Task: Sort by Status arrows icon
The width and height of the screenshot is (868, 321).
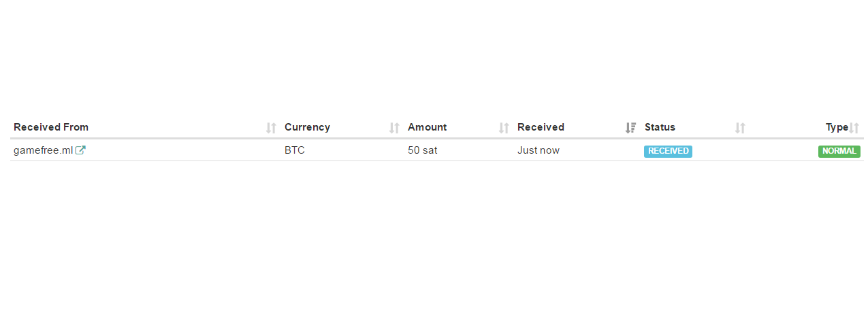Action: 740,128
